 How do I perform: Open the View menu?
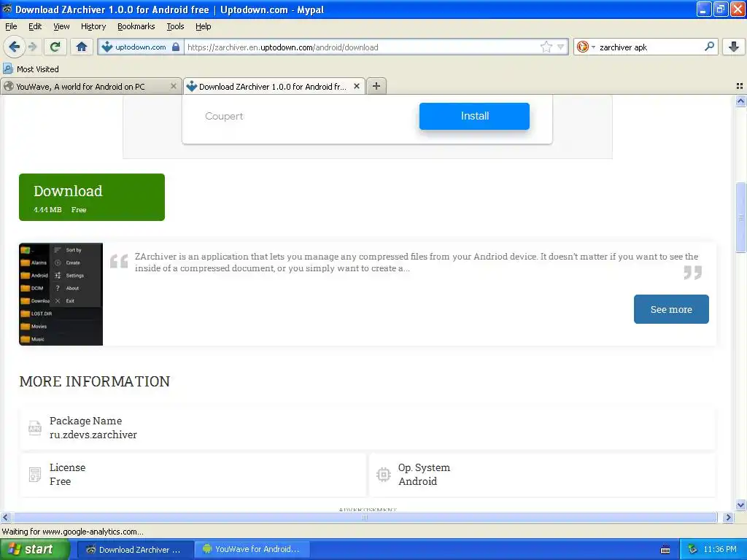point(61,26)
